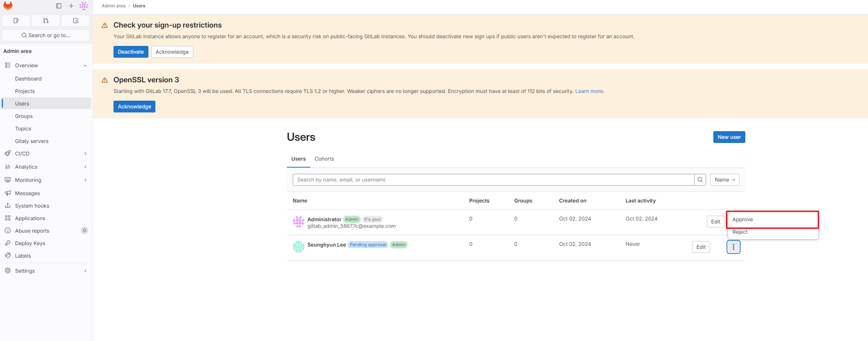Click the Monitoring screen icon
This screenshot has width=868, height=341.
8,180
